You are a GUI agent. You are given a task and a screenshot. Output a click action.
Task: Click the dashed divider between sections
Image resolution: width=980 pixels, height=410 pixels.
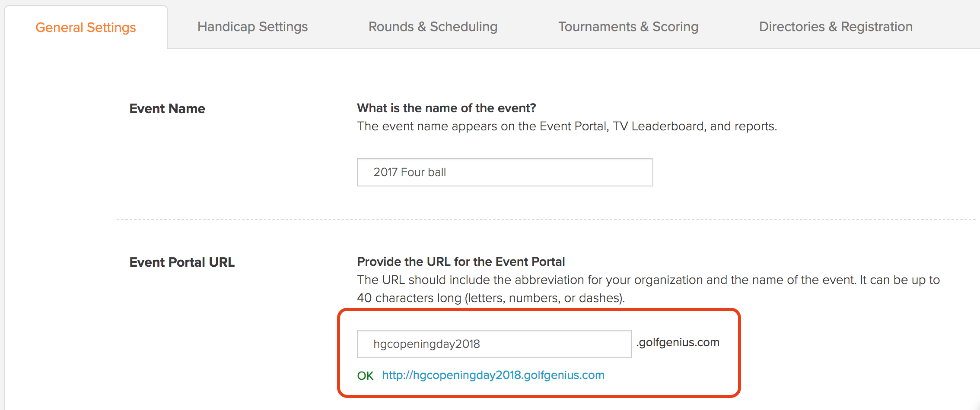545,220
